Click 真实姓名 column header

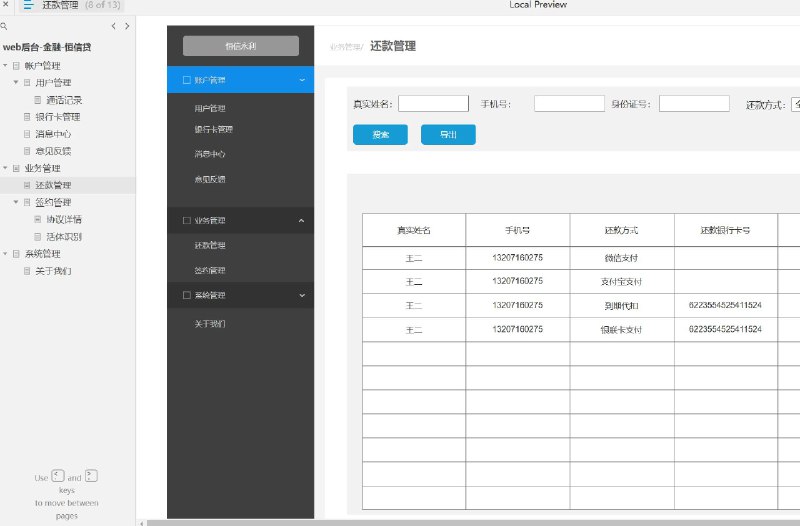pos(414,230)
